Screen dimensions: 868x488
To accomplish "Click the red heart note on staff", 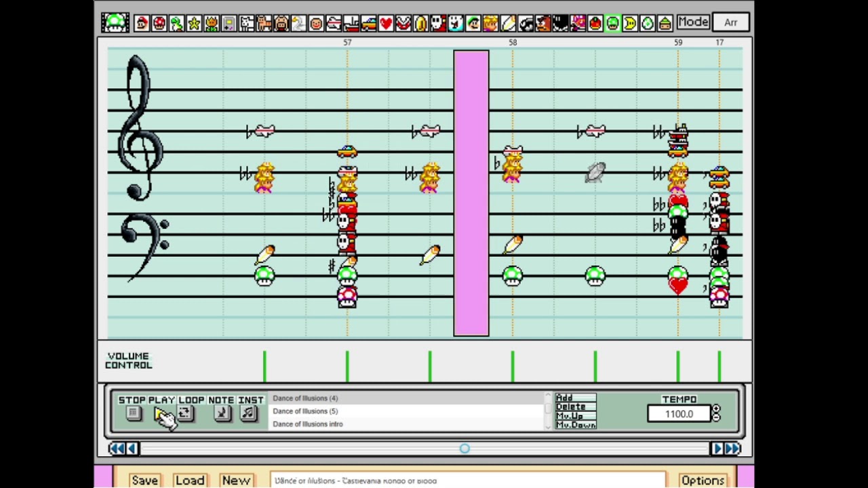I will tap(678, 286).
